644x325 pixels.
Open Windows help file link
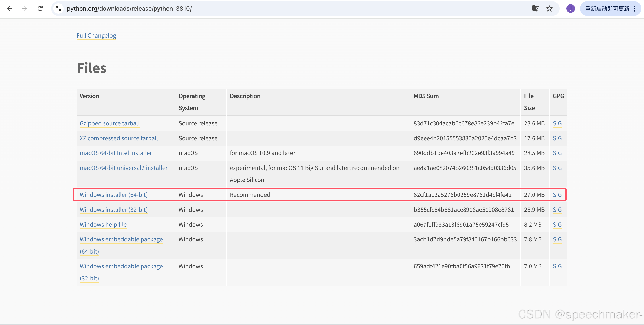(103, 224)
